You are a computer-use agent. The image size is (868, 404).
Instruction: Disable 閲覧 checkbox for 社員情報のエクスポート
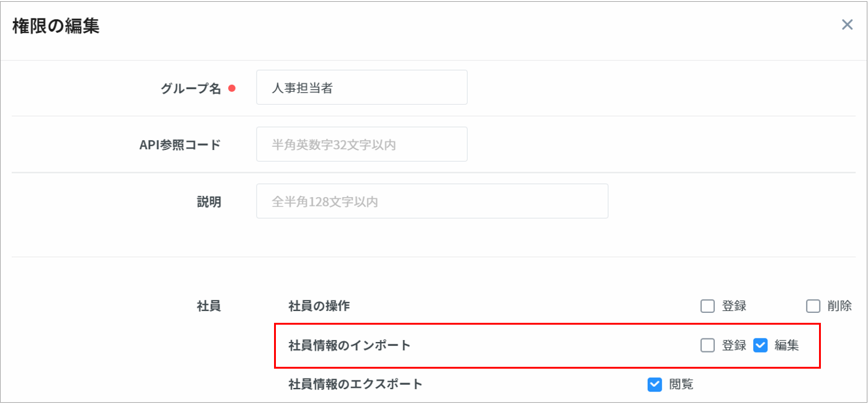tap(655, 385)
